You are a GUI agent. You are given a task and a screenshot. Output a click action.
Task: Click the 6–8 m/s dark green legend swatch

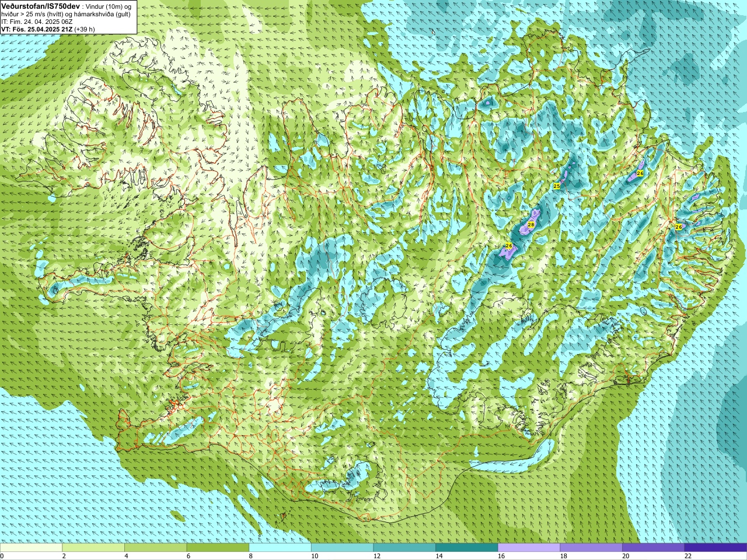[218, 548]
